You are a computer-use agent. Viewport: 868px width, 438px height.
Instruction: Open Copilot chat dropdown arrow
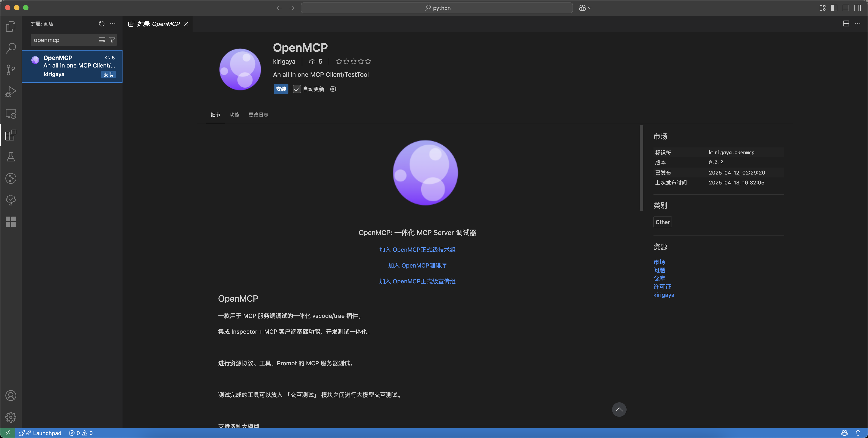tap(590, 8)
